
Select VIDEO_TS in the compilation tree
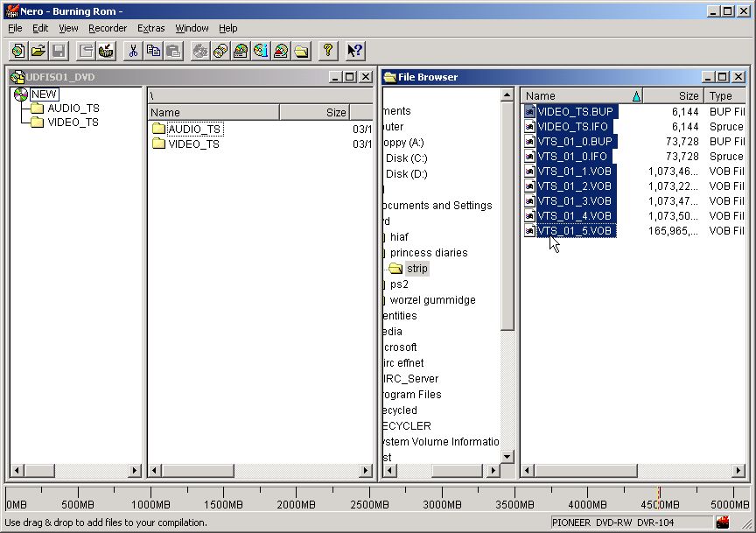73,123
